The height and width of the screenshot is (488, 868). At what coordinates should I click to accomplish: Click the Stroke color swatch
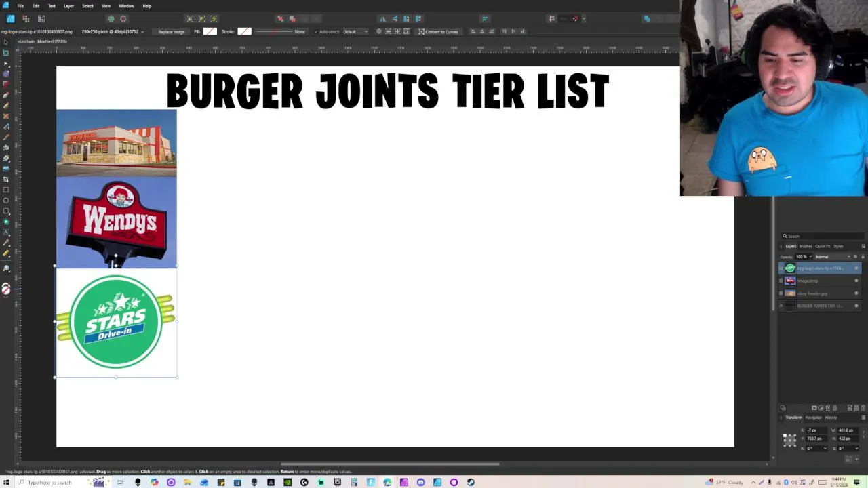244,31
